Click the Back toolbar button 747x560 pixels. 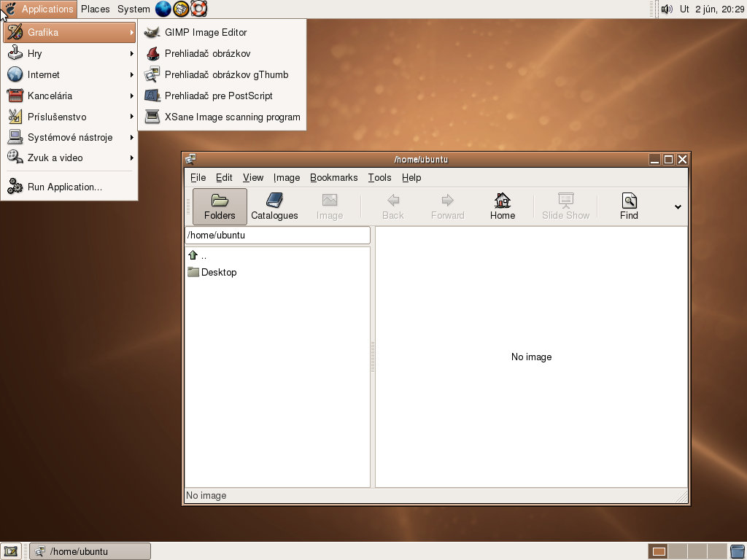(393, 206)
